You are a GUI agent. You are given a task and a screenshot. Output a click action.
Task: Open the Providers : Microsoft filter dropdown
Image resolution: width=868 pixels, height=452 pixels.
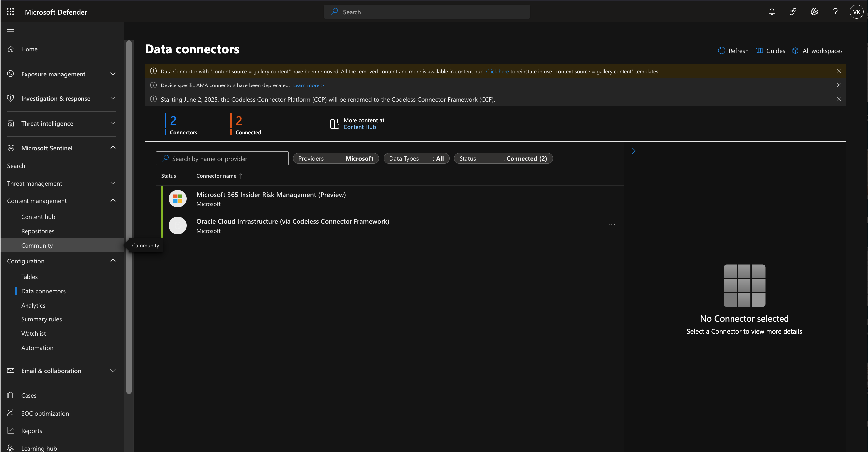point(336,158)
